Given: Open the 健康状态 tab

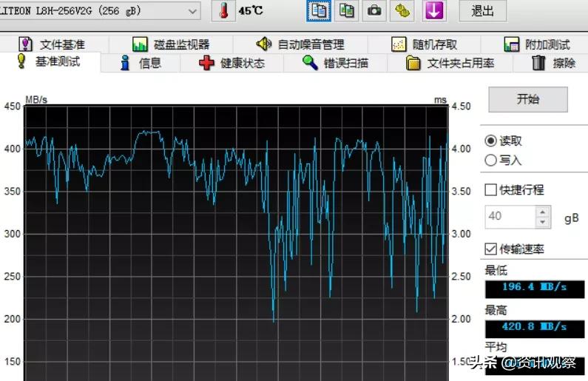Looking at the screenshot, I should coord(232,63).
